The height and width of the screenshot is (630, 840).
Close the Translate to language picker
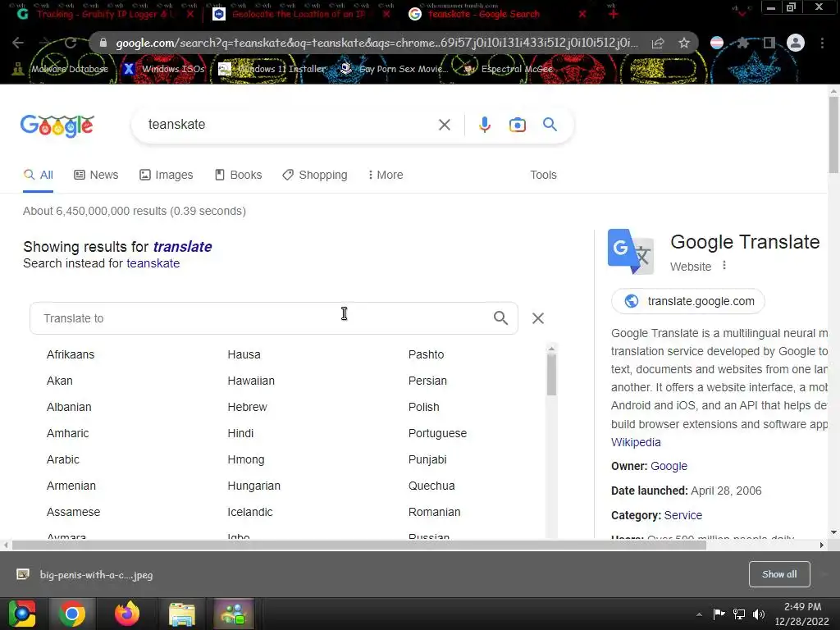coord(538,318)
